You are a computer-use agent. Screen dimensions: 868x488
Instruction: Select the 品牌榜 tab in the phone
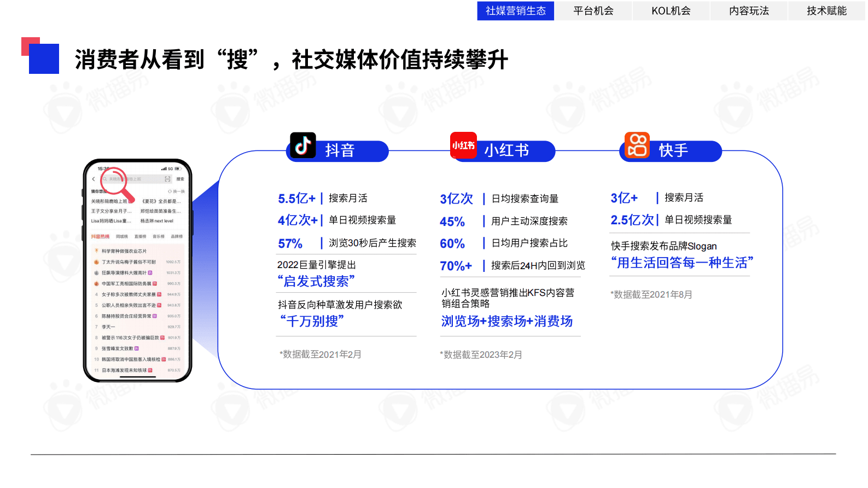click(177, 237)
